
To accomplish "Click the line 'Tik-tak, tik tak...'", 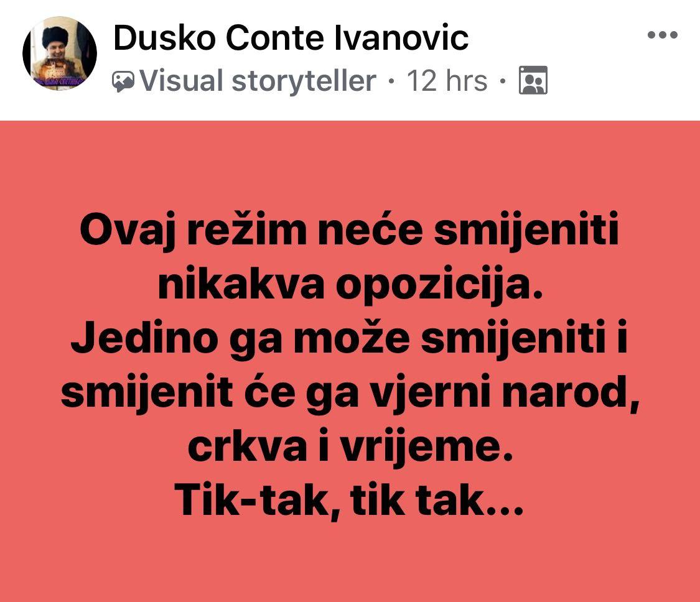I will pyautogui.click(x=348, y=501).
